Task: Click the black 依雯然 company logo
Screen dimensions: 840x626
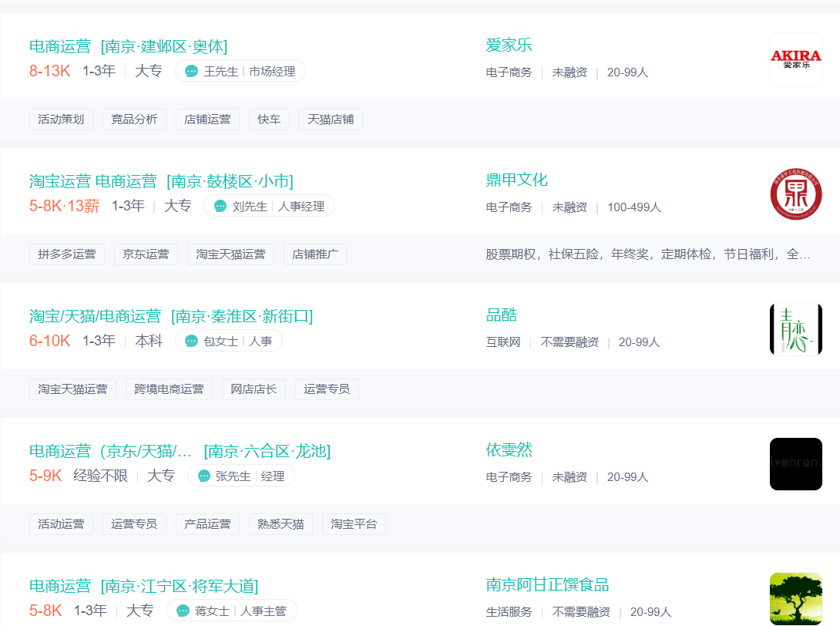Action: [x=795, y=464]
